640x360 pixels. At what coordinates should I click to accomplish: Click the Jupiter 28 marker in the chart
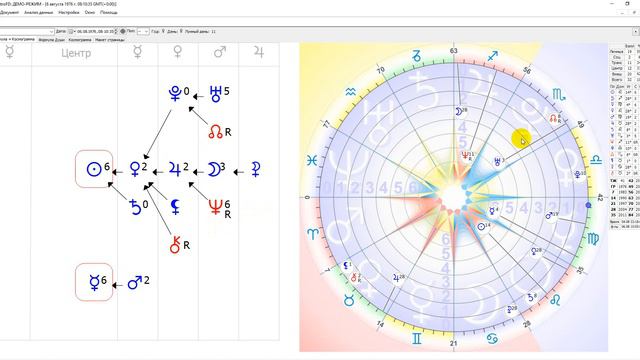[x=398, y=278]
